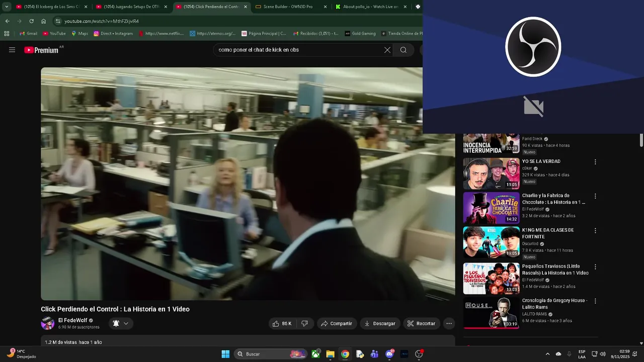Close the Scene Builder - OWN3D Pro tab
Viewport: 644px width, 362px height.
point(325,7)
